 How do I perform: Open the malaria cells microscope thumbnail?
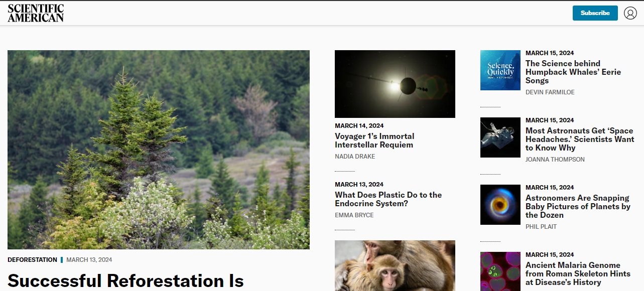coord(500,271)
